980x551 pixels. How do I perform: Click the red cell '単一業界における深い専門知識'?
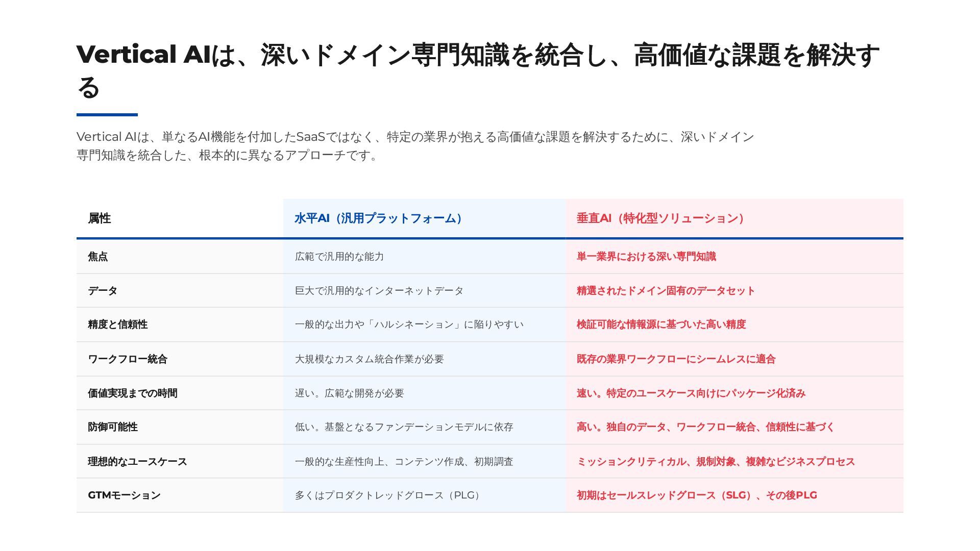click(x=646, y=257)
